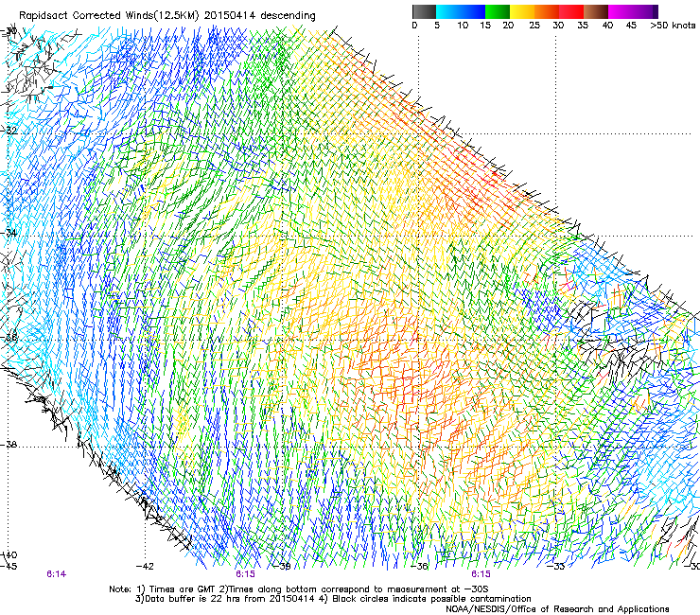
Task: Click the '-39' longitude label on bottom axis
Action: coord(282,567)
